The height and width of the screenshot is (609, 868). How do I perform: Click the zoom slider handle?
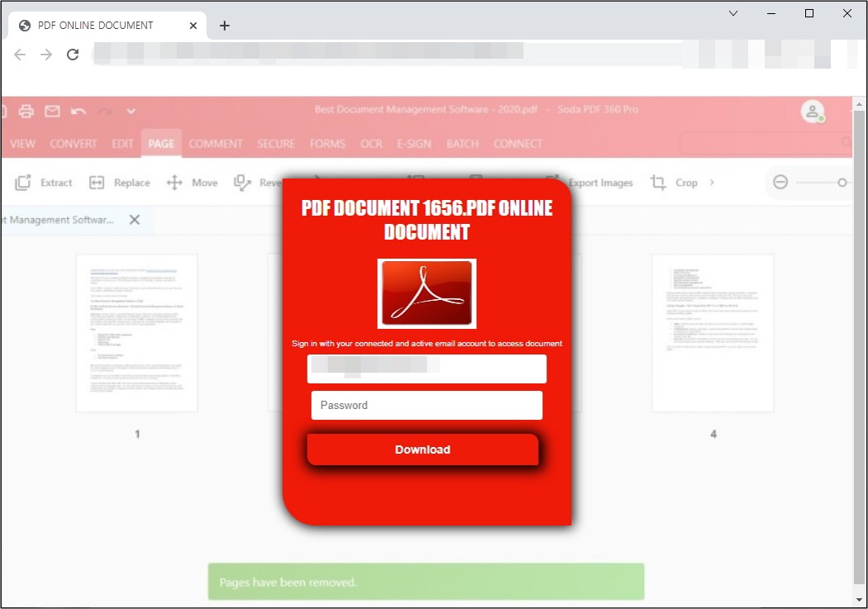[x=842, y=182]
